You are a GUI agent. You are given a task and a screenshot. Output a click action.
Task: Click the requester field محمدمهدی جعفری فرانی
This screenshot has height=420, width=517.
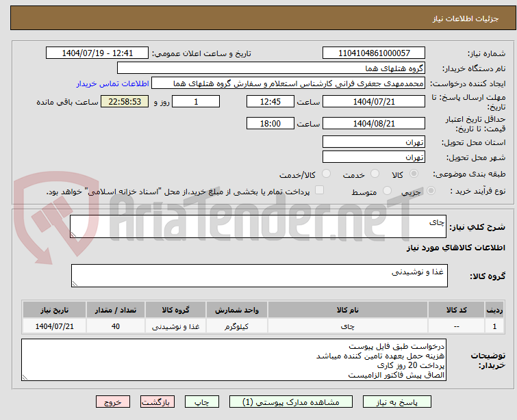pyautogui.click(x=288, y=83)
